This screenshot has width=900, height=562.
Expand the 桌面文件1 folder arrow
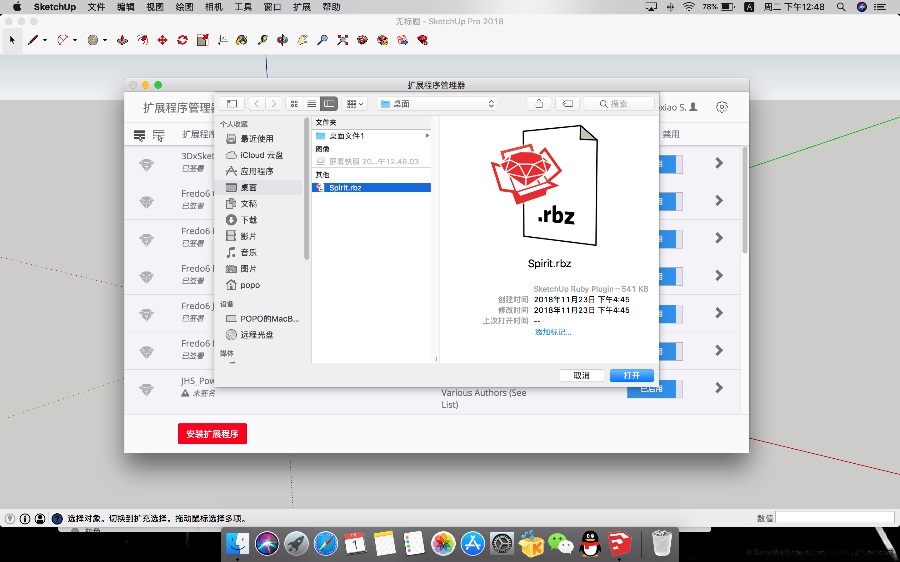click(x=427, y=136)
